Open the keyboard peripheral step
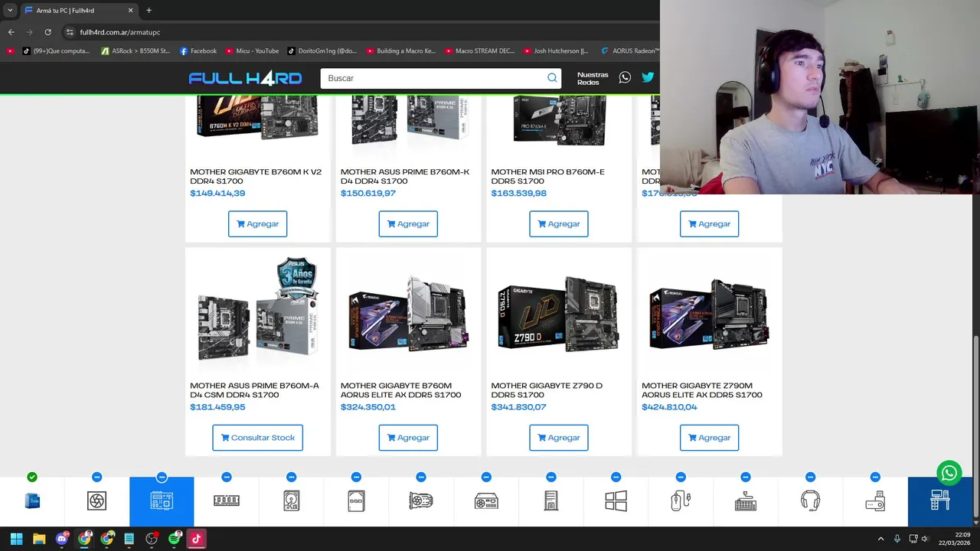Viewport: 980px width, 551px height. pyautogui.click(x=745, y=501)
